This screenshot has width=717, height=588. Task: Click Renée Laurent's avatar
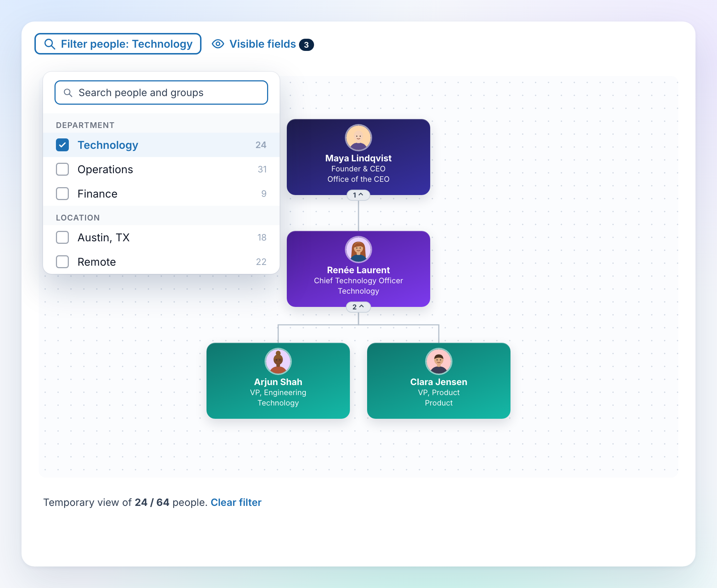tap(358, 250)
